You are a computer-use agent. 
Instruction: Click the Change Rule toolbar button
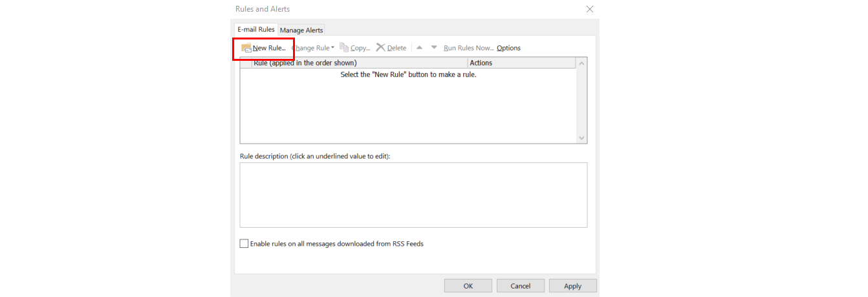click(x=313, y=48)
